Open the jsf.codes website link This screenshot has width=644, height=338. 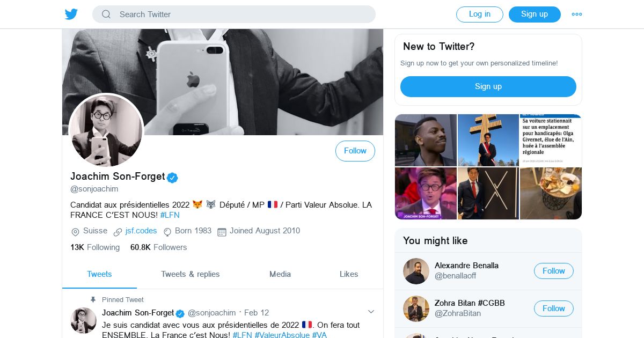point(141,231)
